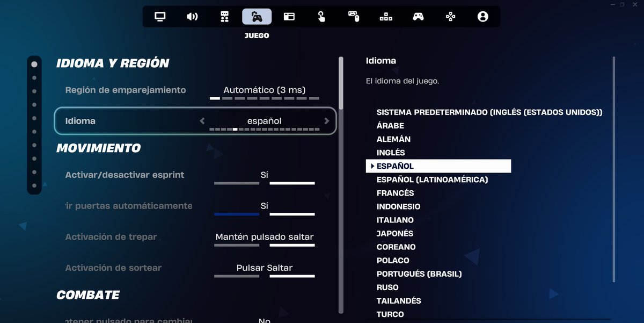The height and width of the screenshot is (323, 644).
Task: Click the Región de emparejamiento label
Action: coord(126,90)
